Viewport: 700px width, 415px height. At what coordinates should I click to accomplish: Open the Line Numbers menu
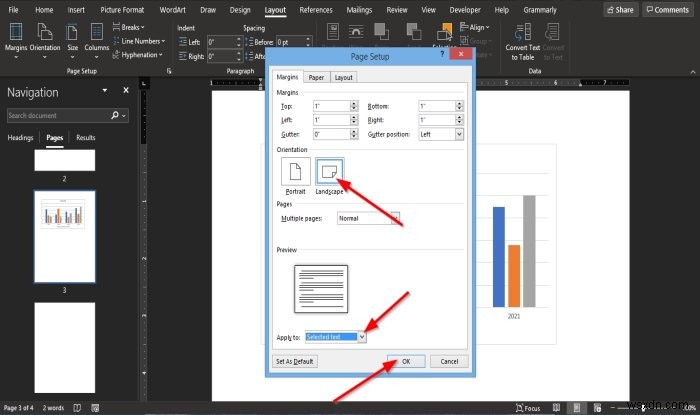click(x=139, y=41)
